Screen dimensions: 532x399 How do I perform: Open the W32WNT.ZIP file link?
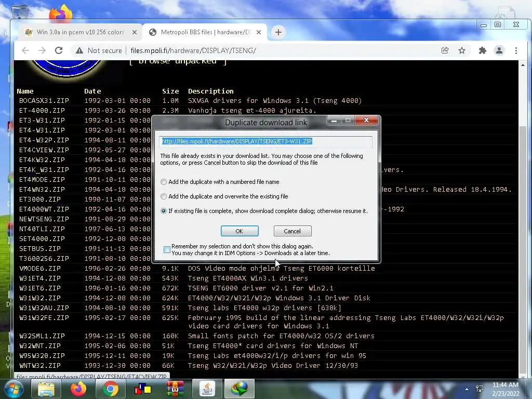click(40, 346)
